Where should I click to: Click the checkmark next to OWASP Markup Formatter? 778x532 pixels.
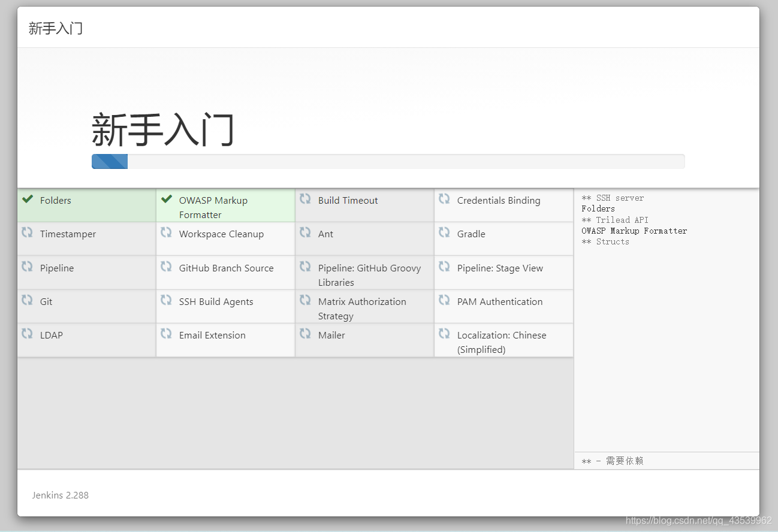click(x=166, y=199)
